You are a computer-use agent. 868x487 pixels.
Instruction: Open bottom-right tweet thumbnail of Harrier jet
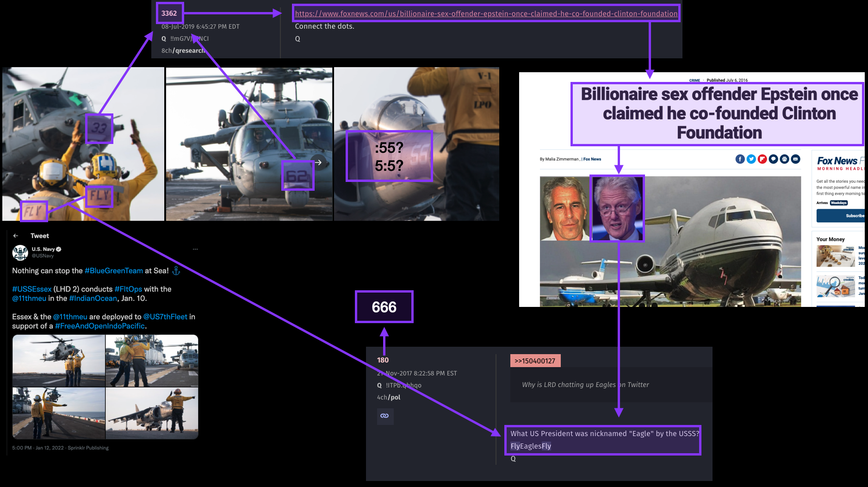(x=152, y=413)
